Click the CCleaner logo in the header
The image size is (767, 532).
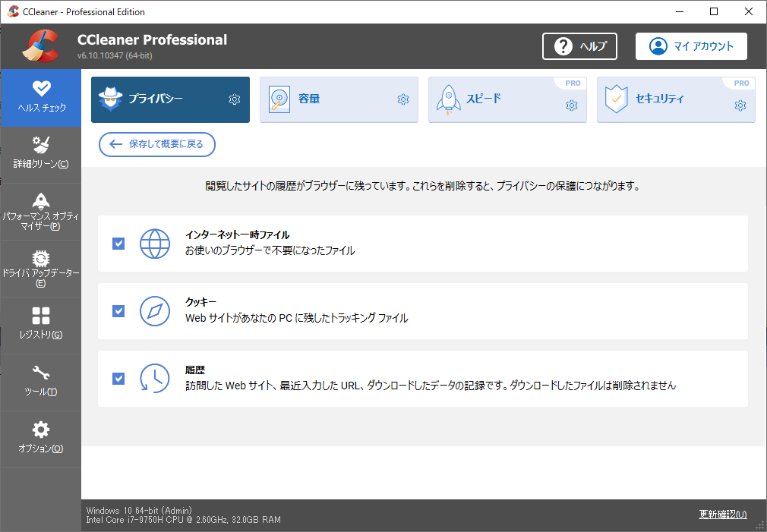[40, 46]
